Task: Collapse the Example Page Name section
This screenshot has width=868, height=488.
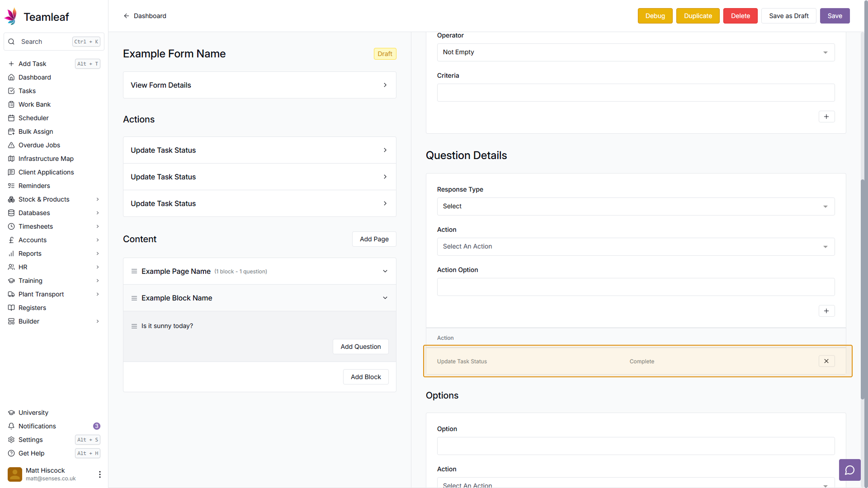Action: coord(385,271)
